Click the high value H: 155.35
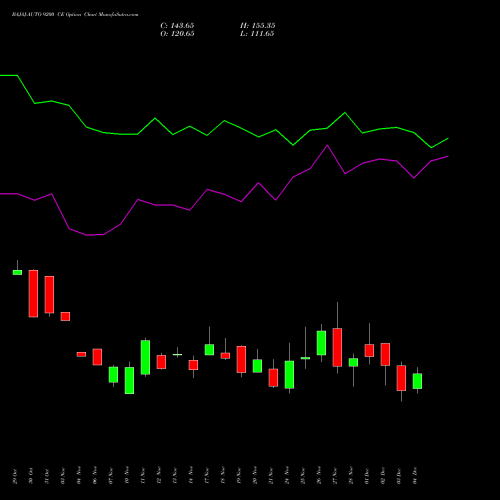 pyautogui.click(x=257, y=26)
